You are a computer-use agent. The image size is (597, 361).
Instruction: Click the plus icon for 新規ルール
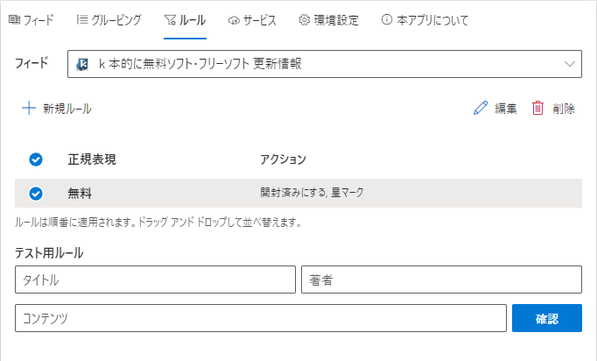point(29,109)
